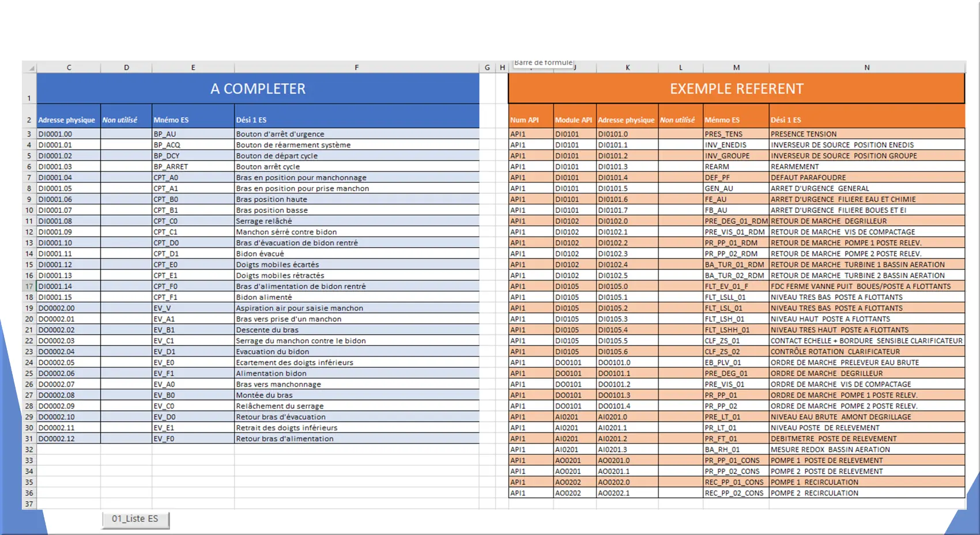Select the A COMPLETER merged title cell
The image size is (980, 535).
tap(258, 89)
